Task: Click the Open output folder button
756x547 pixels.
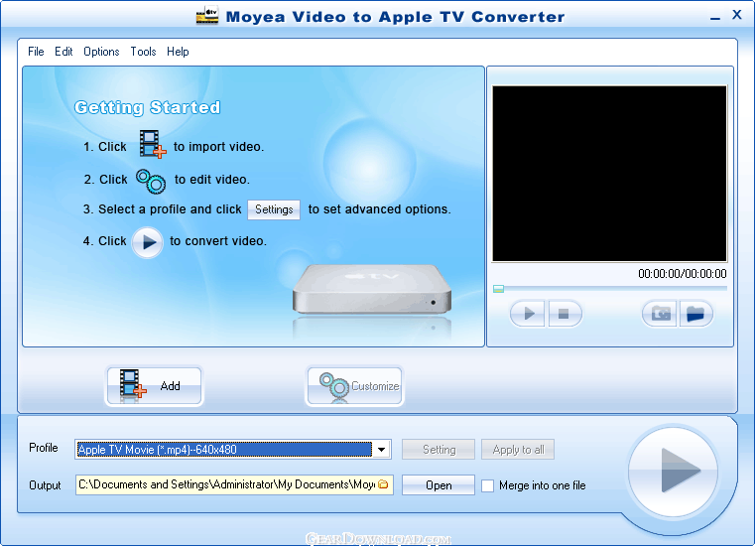Action: pos(439,485)
